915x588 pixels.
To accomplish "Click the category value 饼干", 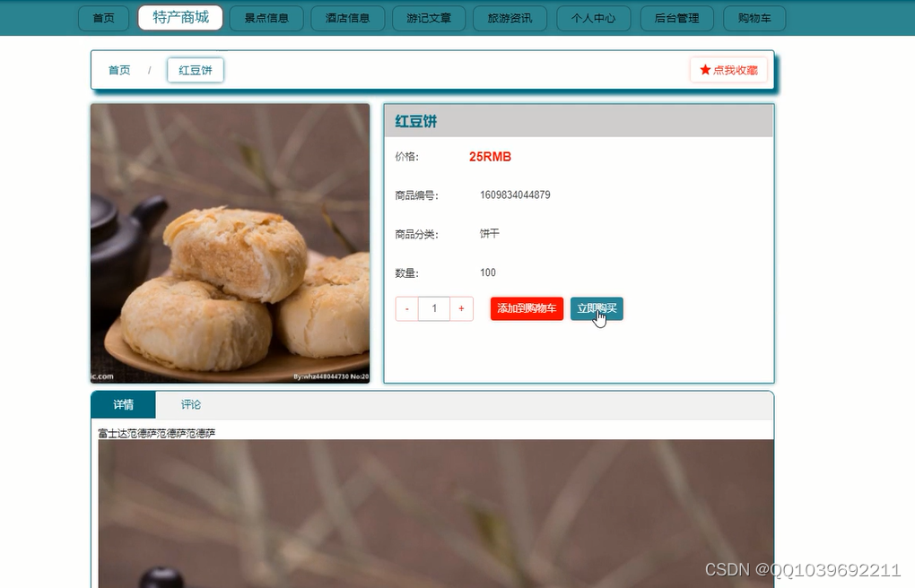I will tap(490, 233).
